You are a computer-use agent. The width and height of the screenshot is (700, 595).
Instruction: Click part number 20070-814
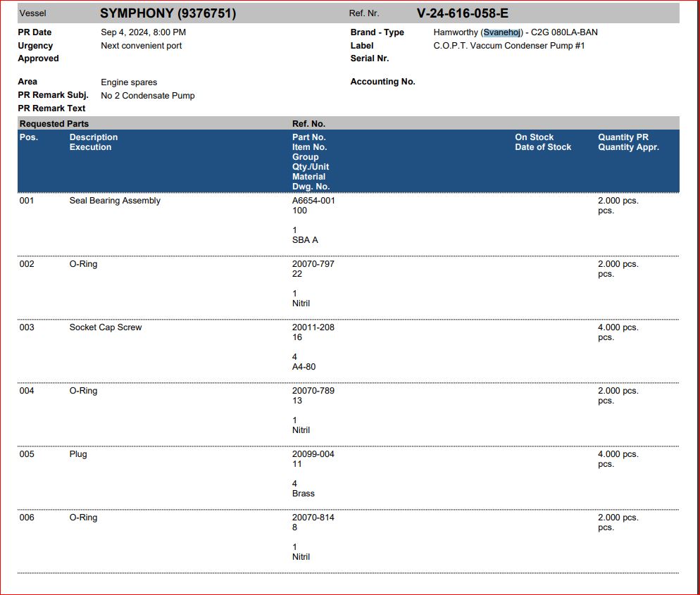click(313, 518)
